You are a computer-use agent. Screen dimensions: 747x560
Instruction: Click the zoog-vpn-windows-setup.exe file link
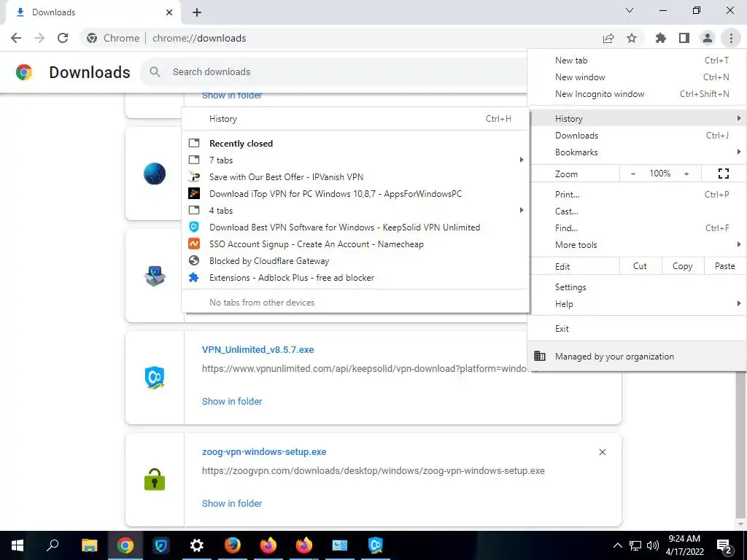tap(264, 452)
